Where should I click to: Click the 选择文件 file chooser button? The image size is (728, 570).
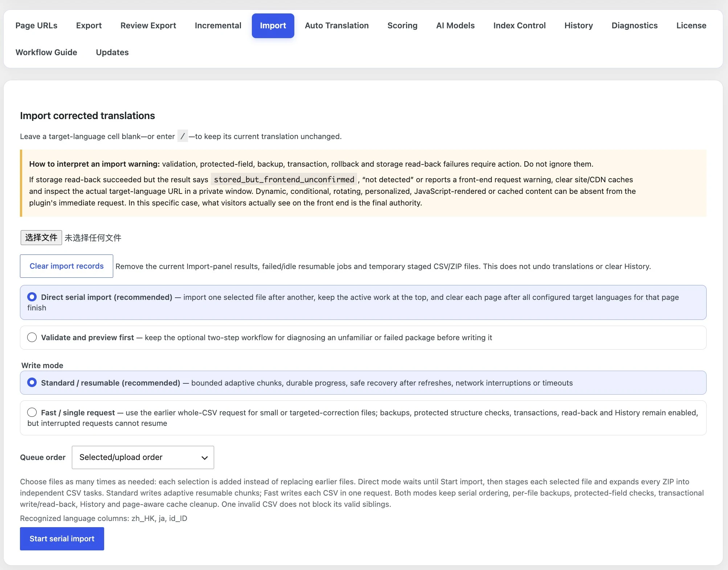click(41, 238)
